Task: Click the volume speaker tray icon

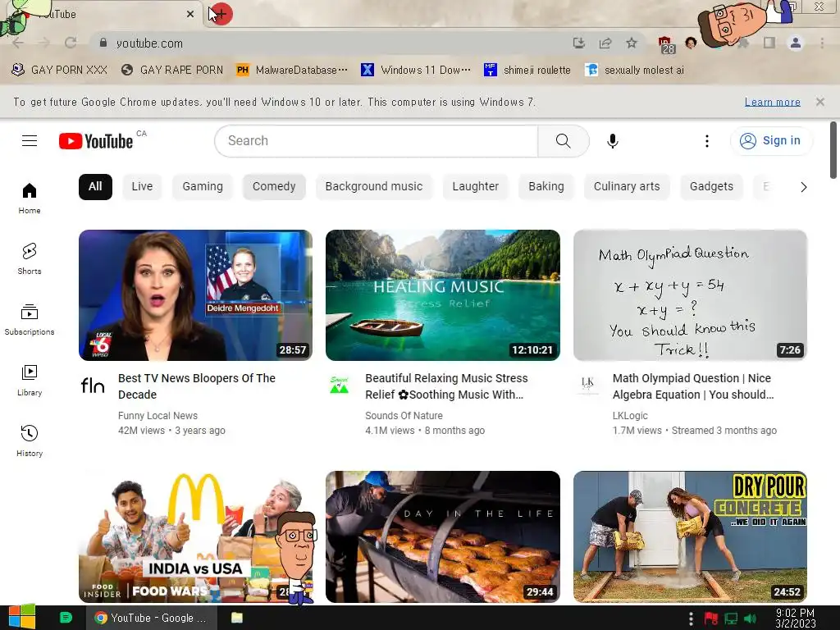Action: point(750,619)
